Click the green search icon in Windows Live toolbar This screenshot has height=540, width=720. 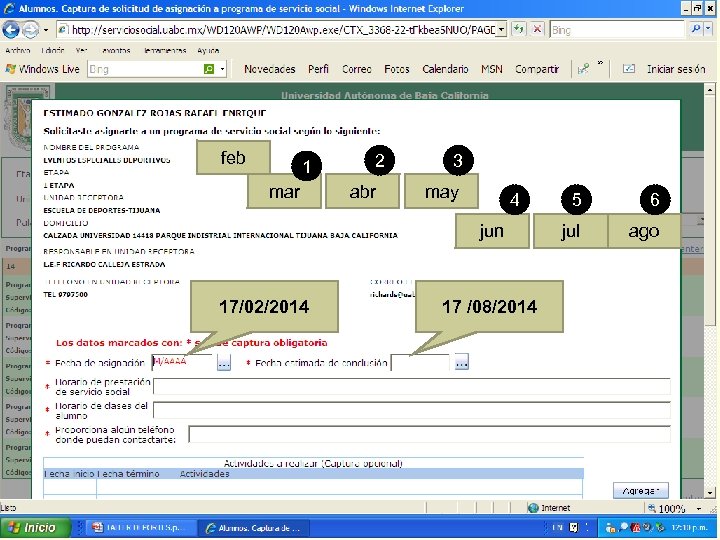click(x=209, y=69)
